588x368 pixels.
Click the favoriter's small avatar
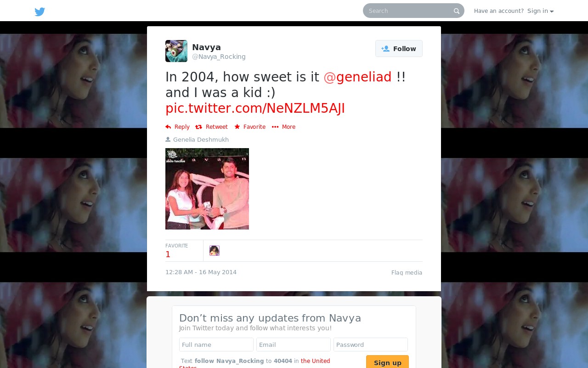tap(215, 251)
